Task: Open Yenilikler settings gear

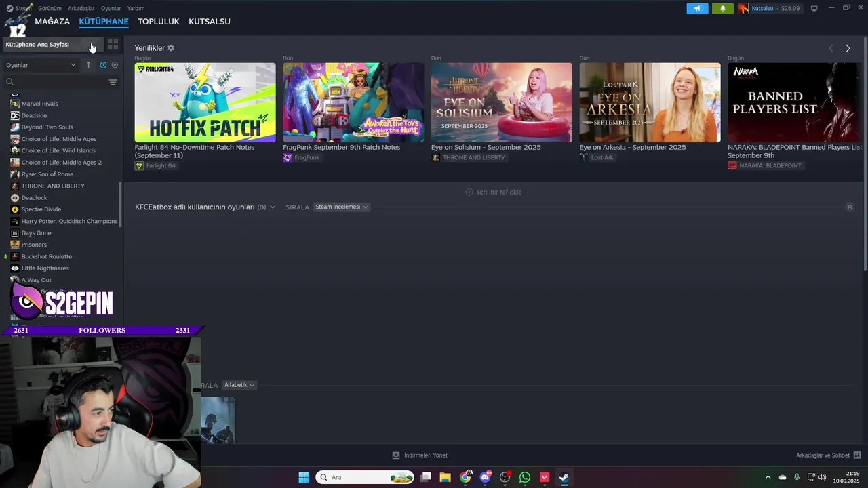Action: click(x=171, y=48)
